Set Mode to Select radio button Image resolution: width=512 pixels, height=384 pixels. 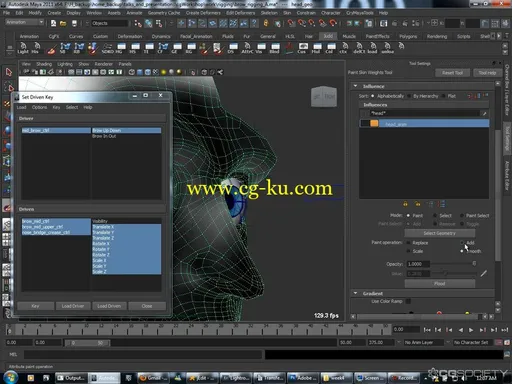click(435, 215)
